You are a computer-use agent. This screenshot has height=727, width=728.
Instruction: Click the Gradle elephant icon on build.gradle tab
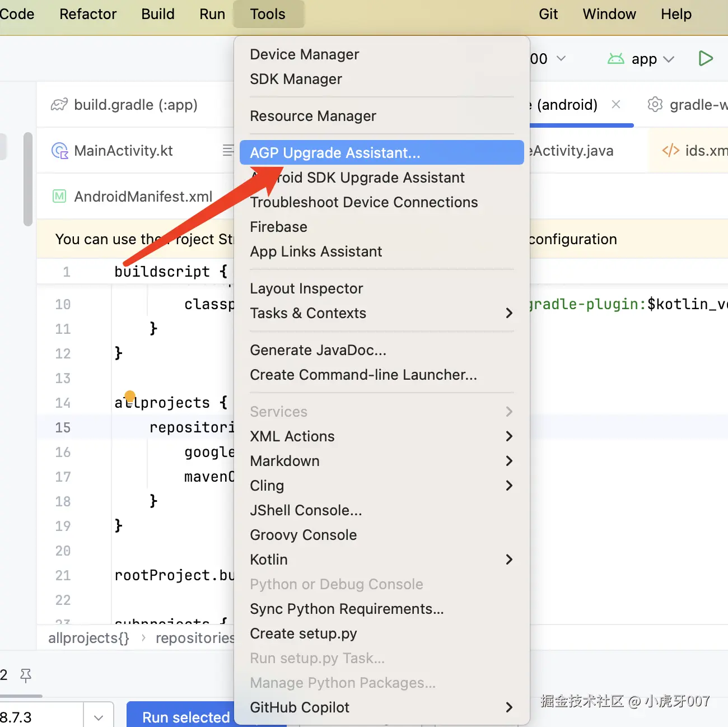[59, 105]
